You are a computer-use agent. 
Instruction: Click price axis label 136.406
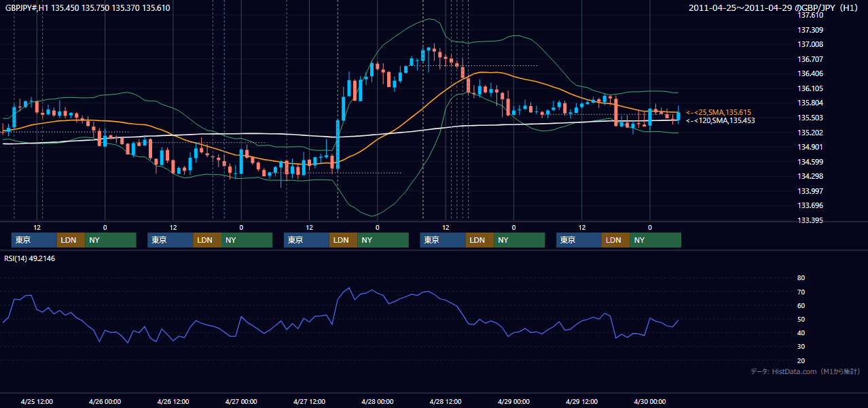(x=810, y=74)
